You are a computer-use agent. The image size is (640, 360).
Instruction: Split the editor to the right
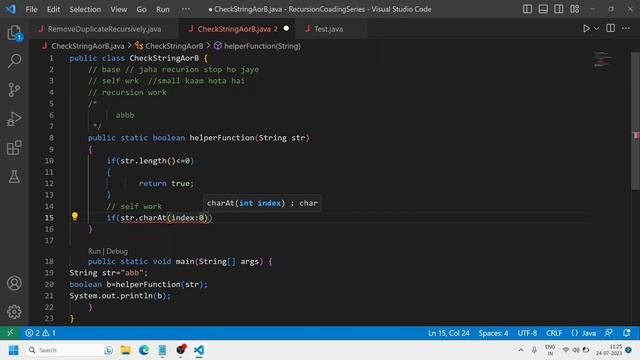pyautogui.click(x=611, y=28)
